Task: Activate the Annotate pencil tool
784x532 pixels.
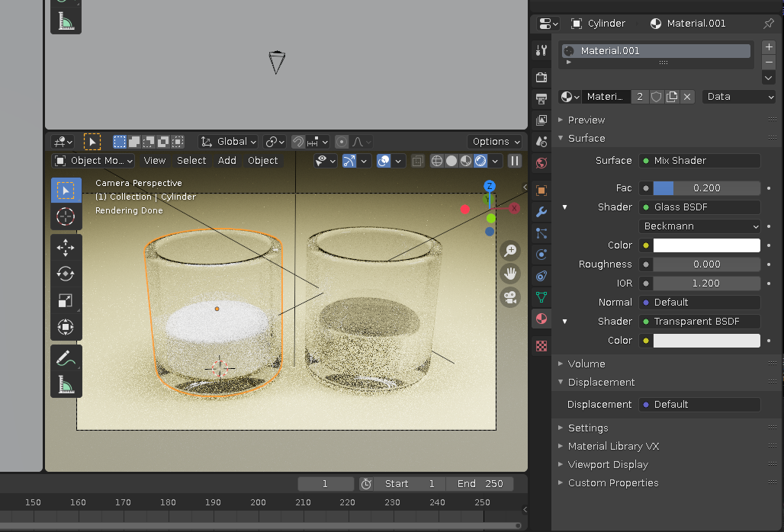Action: [x=66, y=357]
